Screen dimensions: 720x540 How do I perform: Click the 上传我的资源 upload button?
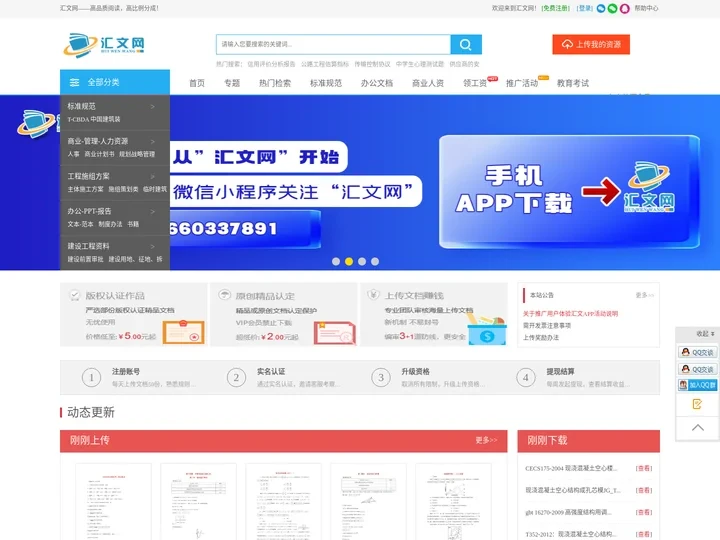tap(591, 45)
